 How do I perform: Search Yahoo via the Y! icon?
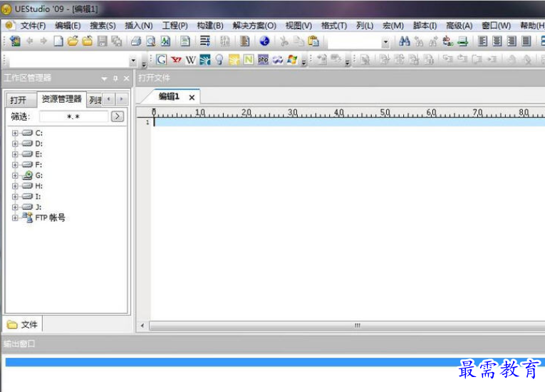pyautogui.click(x=176, y=60)
